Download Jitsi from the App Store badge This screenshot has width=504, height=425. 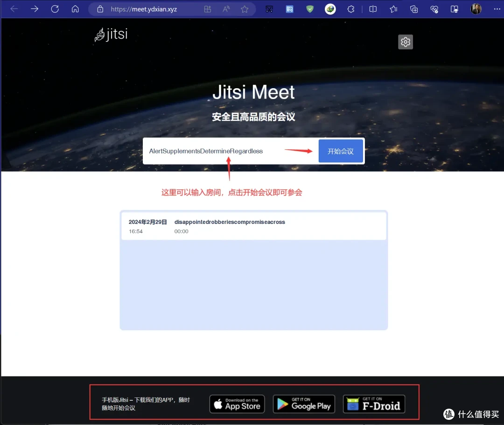237,404
